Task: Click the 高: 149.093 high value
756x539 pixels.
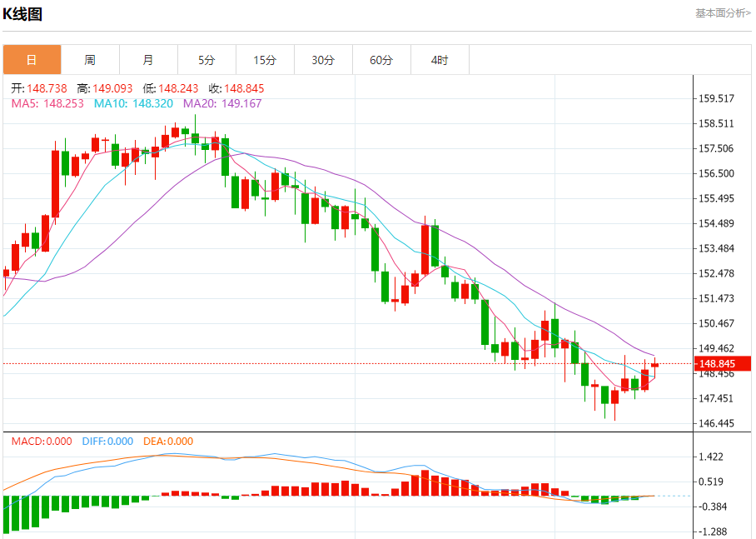Action: 105,88
